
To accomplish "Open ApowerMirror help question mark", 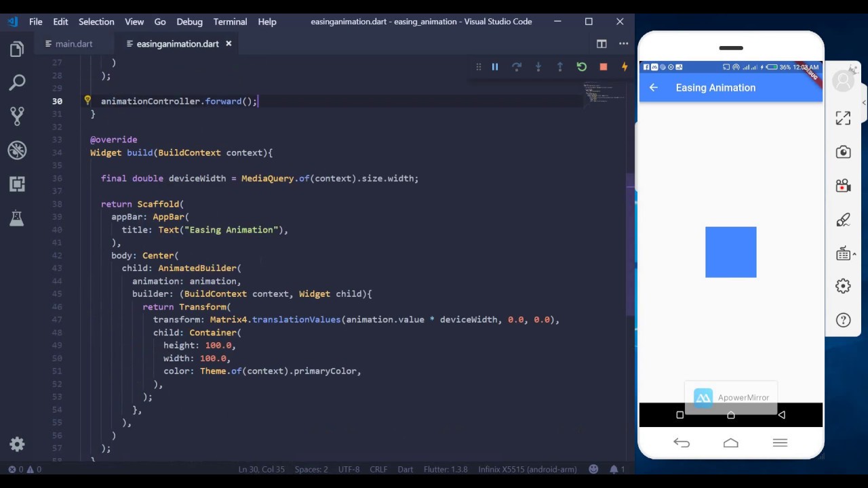I will [843, 320].
